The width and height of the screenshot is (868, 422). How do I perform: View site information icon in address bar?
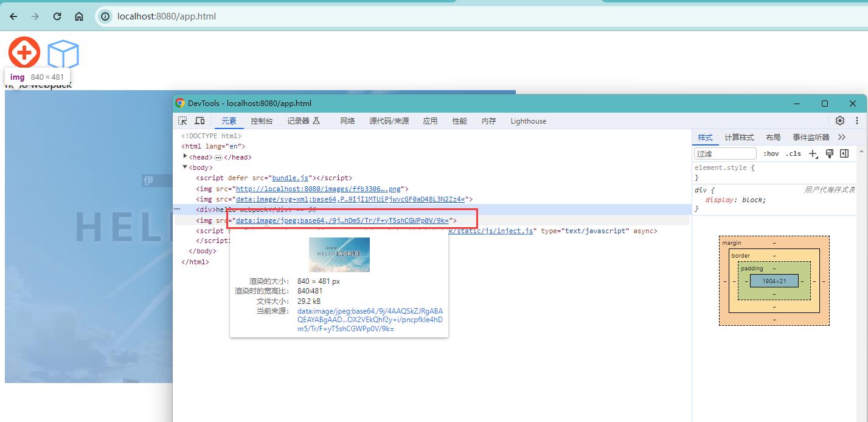(105, 16)
